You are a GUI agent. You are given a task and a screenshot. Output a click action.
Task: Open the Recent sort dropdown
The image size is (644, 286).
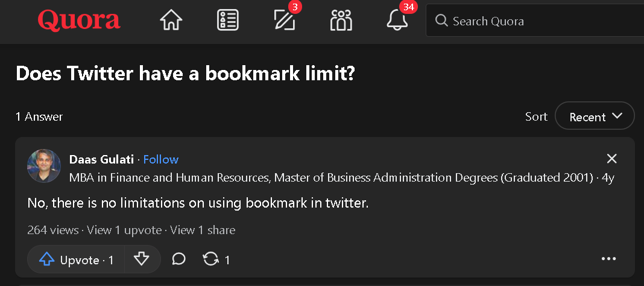click(595, 116)
